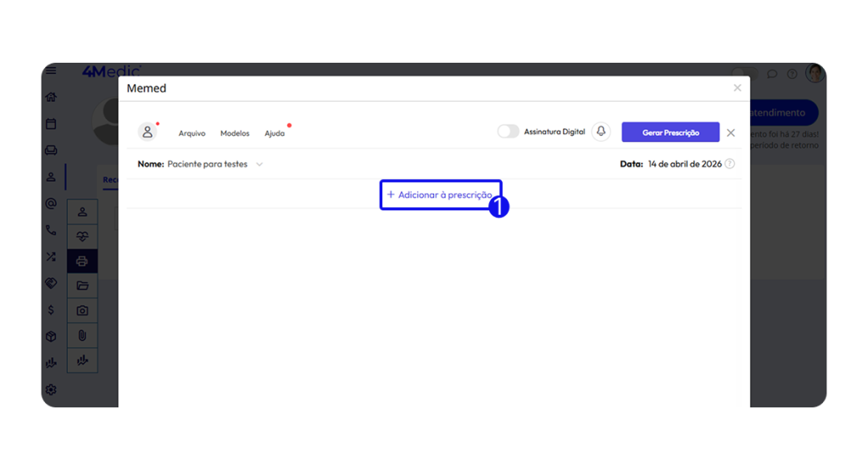Screen dimensions: 868x465
Task: Open the paperclip attachments icon
Action: [x=82, y=335]
